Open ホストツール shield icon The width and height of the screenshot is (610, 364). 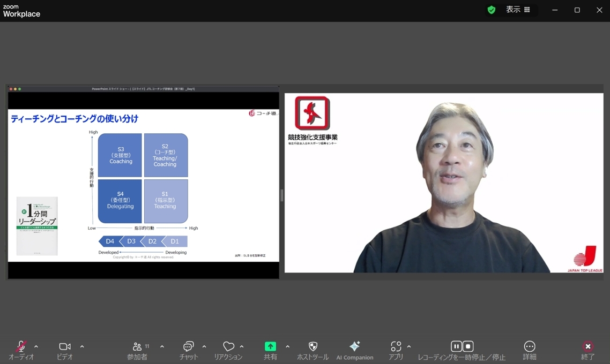(x=313, y=346)
